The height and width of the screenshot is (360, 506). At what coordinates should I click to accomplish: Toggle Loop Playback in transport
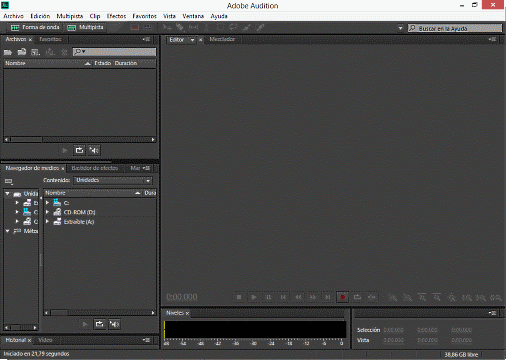pyautogui.click(x=357, y=297)
